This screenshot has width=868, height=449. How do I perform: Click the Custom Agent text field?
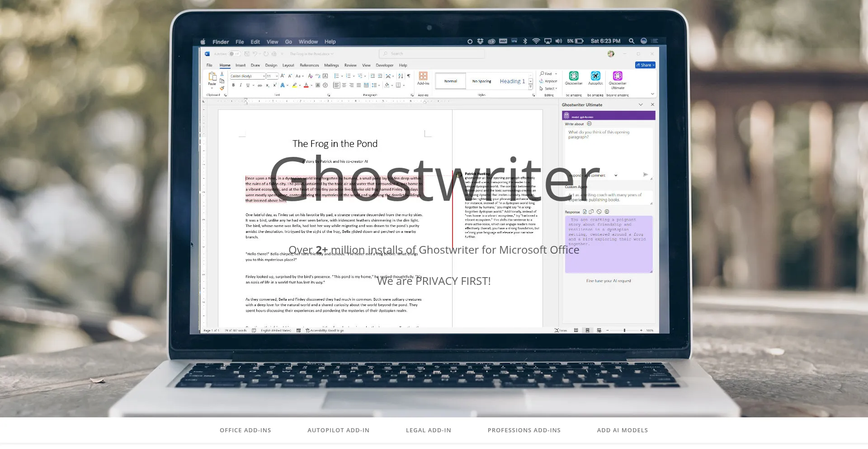tap(609, 198)
